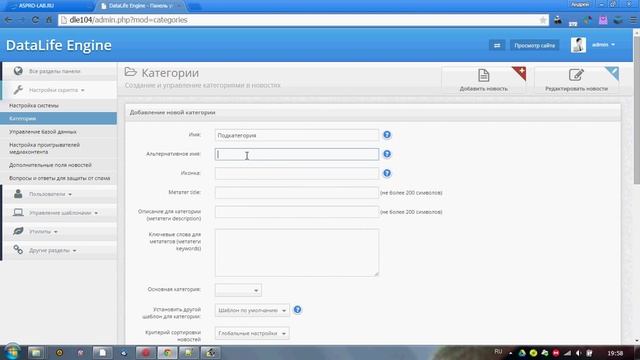640x360 pixels.
Task: Click the folder icon beside Категории heading
Action: click(131, 72)
